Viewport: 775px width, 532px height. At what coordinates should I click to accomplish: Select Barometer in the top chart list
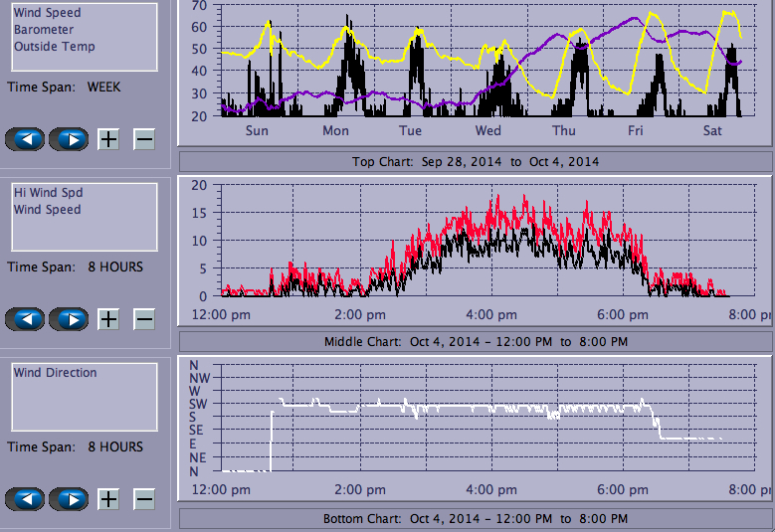37,30
